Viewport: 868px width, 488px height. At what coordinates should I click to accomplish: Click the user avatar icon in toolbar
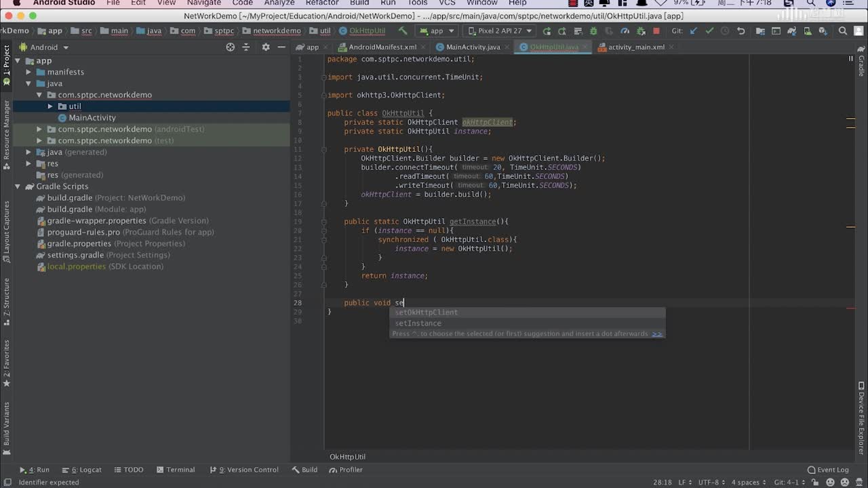coord(859,30)
